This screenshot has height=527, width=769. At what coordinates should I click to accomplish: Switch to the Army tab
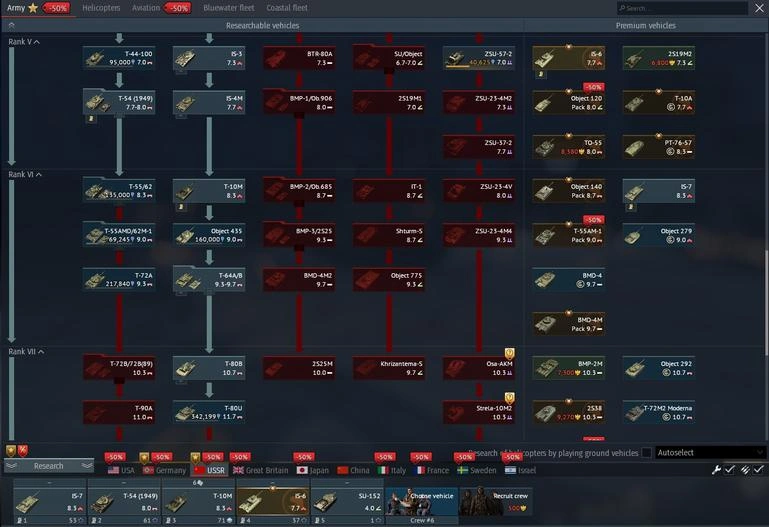click(16, 8)
